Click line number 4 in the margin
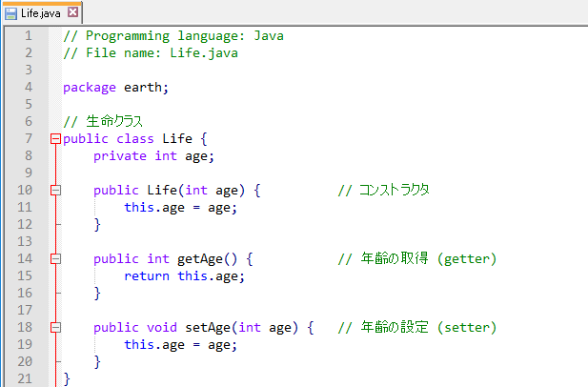Viewport: 588px width, 387px height. [29, 88]
